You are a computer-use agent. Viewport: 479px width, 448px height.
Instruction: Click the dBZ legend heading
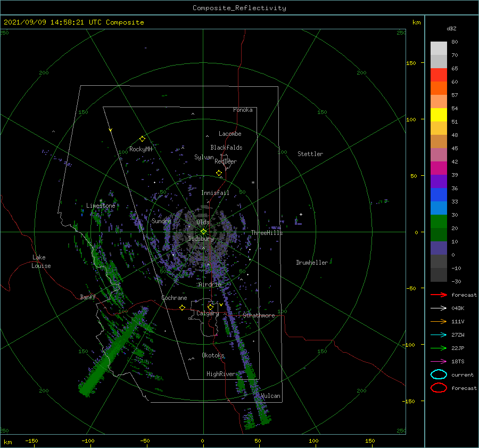tap(451, 28)
